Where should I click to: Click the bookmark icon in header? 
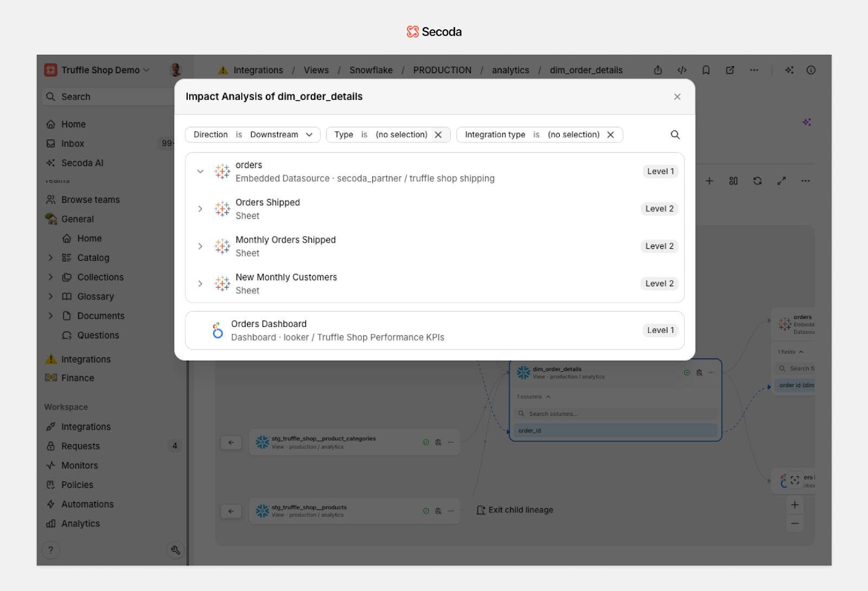coord(706,70)
